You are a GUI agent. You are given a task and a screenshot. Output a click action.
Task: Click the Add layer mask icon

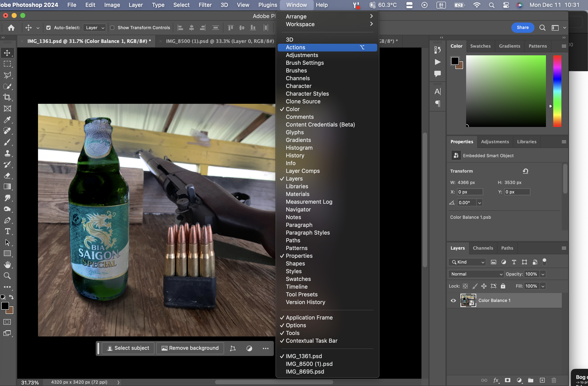click(508, 380)
